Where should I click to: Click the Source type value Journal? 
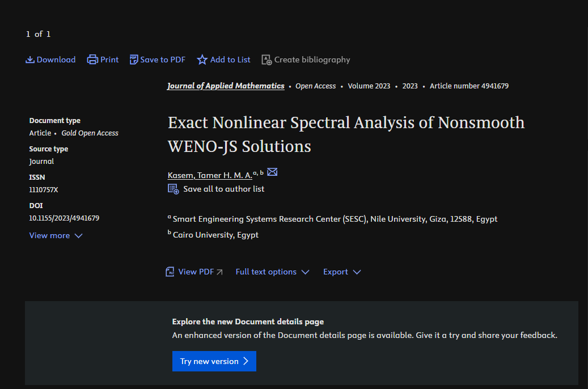pyautogui.click(x=41, y=161)
